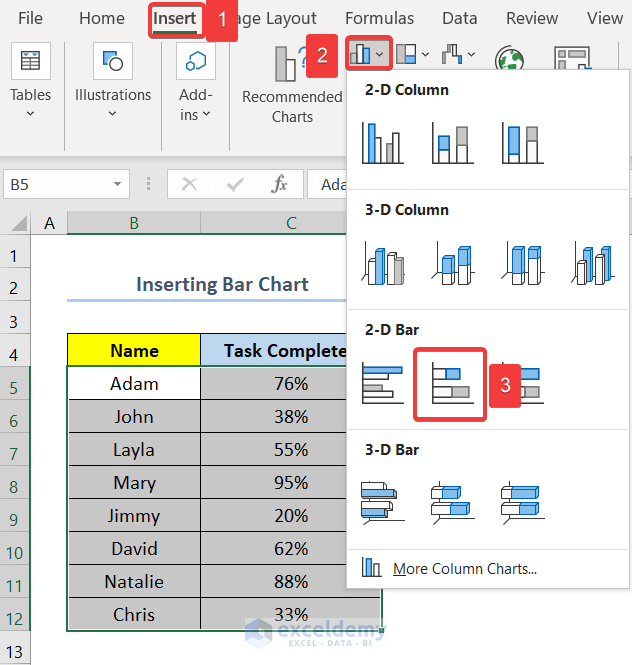Select the 3-D Stacked Bar chart

click(452, 503)
